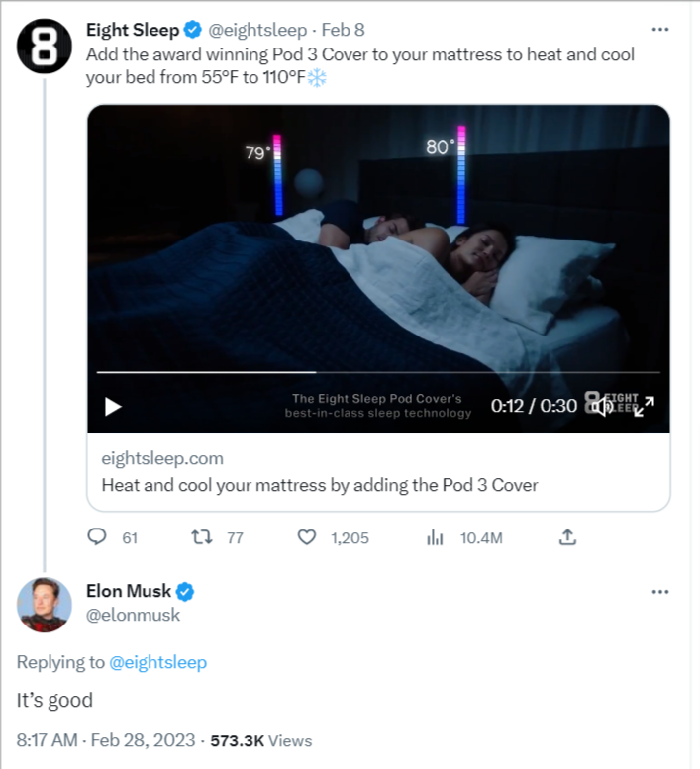Open Elon Musk's profile picture
The width and height of the screenshot is (700, 769).
[45, 605]
